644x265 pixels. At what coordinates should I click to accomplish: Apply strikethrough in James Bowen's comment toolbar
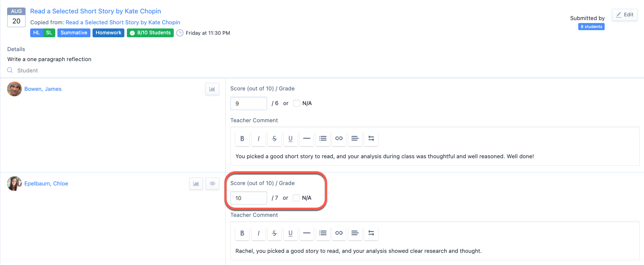coord(274,139)
